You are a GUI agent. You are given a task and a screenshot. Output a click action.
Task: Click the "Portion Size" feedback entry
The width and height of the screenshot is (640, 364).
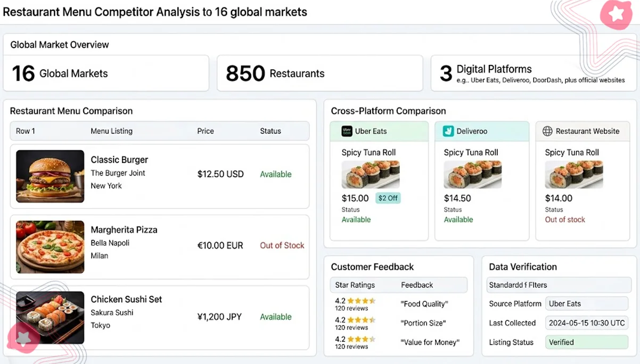423,323
